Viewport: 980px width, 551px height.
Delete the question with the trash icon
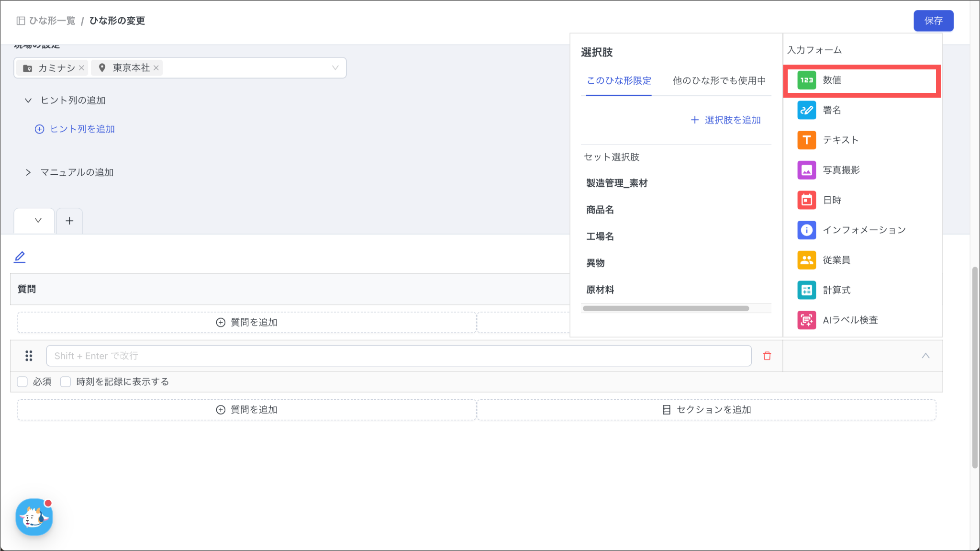(767, 356)
